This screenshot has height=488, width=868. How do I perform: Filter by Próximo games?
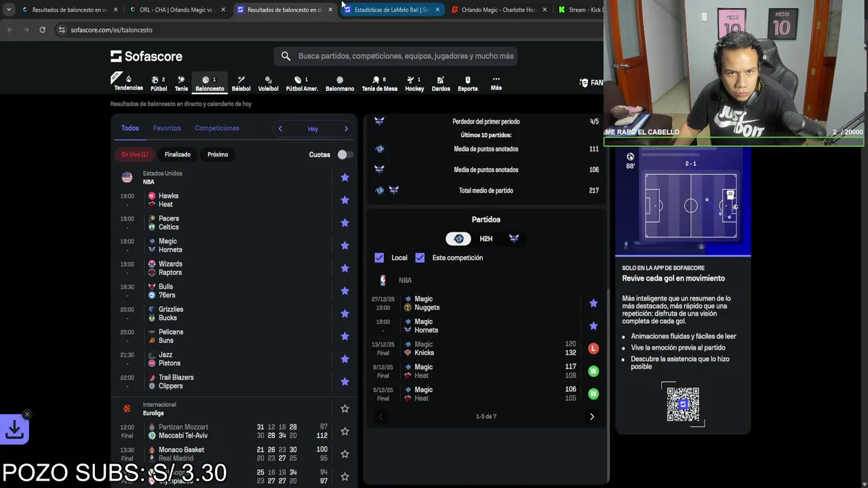click(x=218, y=155)
